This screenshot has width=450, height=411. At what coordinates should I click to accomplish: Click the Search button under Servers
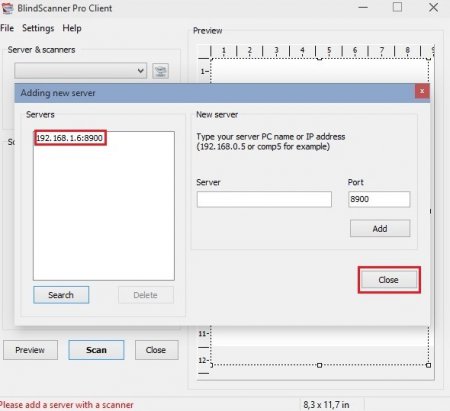click(61, 295)
